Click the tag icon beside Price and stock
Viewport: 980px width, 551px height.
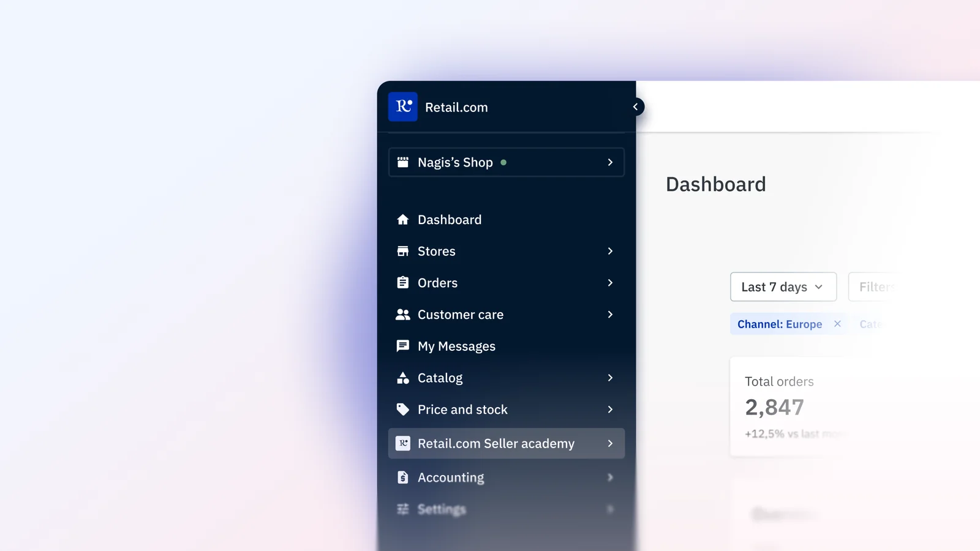coord(403,410)
